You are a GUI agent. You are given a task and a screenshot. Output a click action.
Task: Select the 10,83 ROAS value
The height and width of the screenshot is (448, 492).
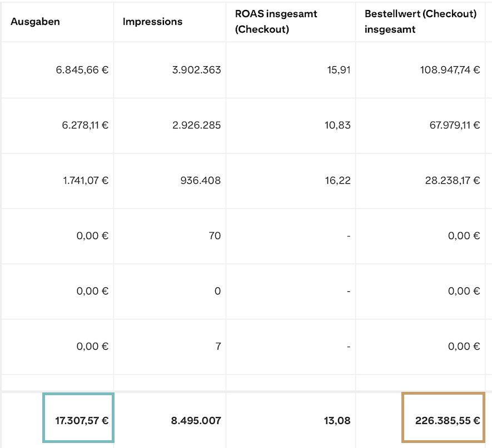pos(339,125)
